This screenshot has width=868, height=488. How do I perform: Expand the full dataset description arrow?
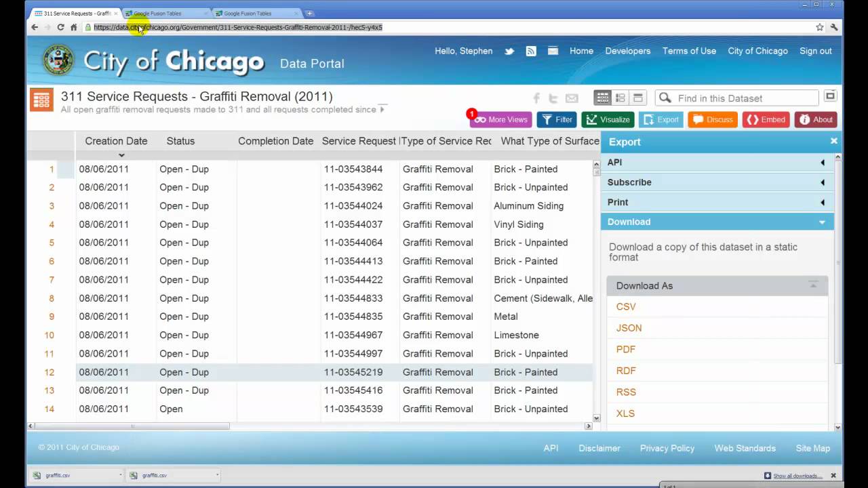382,108
